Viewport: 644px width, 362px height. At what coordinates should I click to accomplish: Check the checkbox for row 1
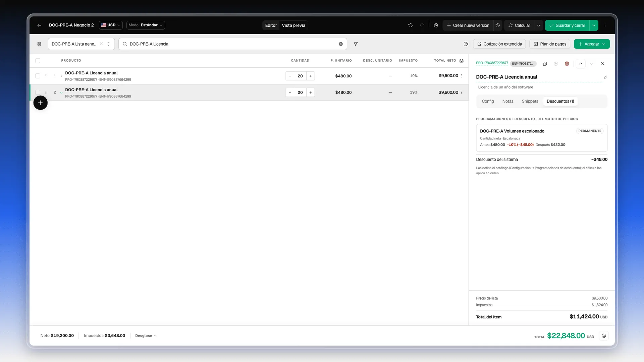(38, 76)
